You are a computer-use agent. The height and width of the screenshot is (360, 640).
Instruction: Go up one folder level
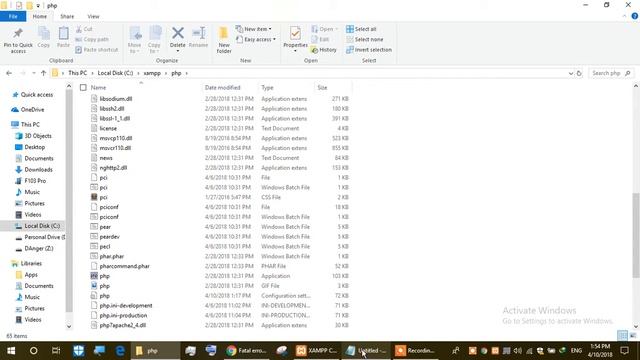43,73
